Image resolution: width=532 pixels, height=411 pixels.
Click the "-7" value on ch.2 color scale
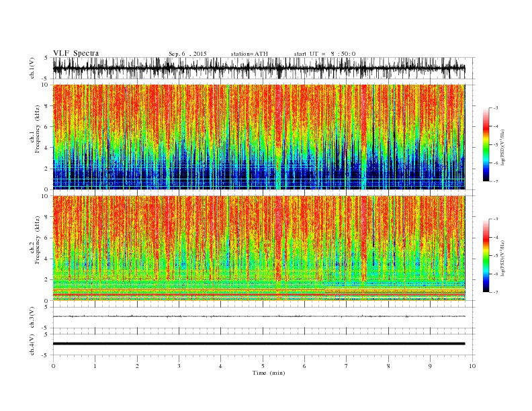495,292
